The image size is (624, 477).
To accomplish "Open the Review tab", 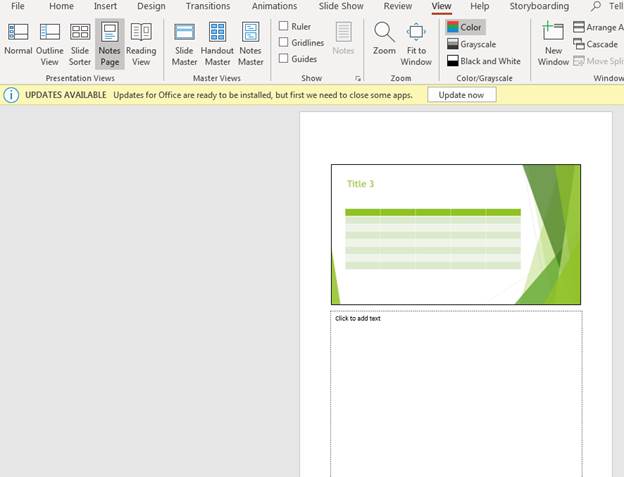I will 398,6.
